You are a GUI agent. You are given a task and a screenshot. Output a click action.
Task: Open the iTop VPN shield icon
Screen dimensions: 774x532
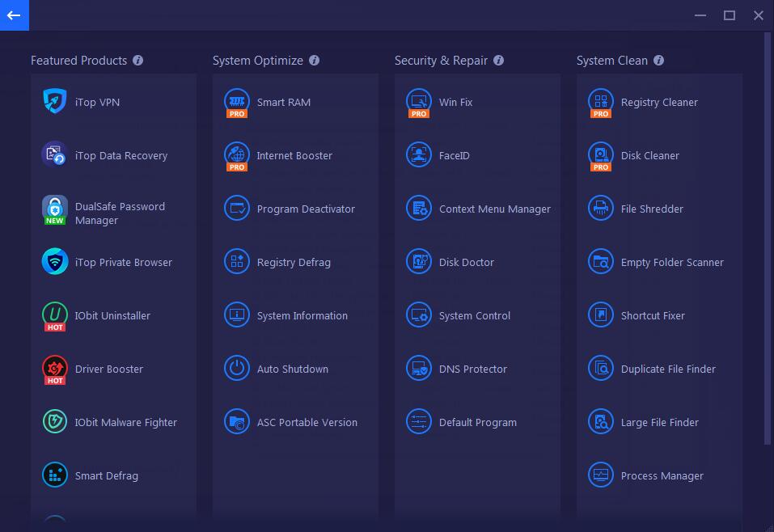[55, 102]
